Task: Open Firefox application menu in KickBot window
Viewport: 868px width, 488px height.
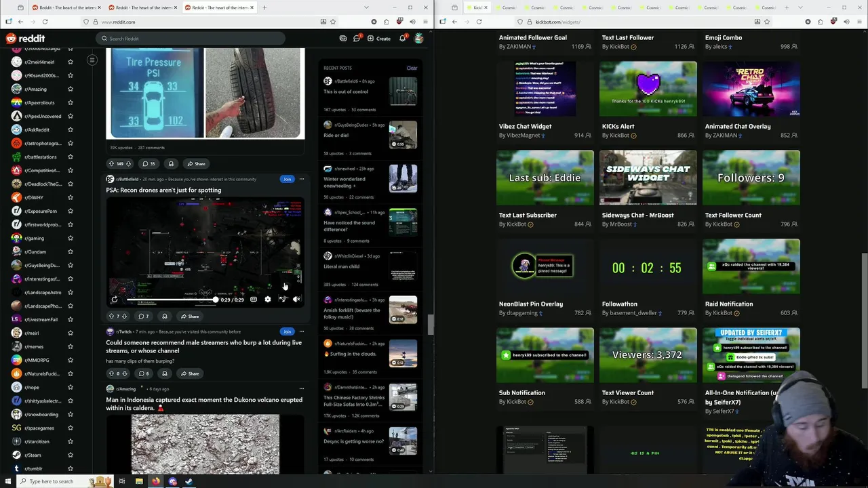Action: (x=859, y=22)
